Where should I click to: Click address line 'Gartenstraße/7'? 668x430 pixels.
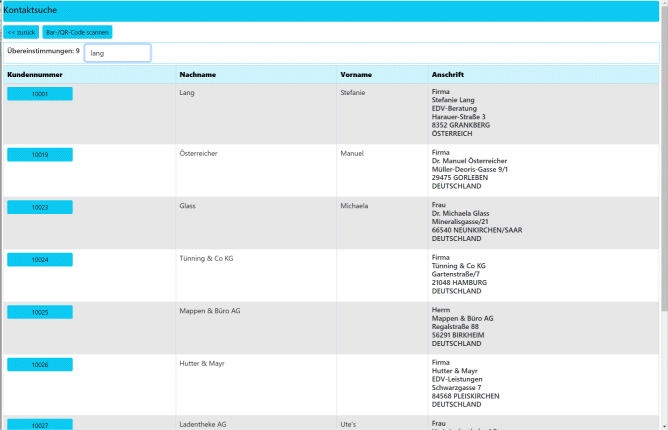(x=456, y=274)
